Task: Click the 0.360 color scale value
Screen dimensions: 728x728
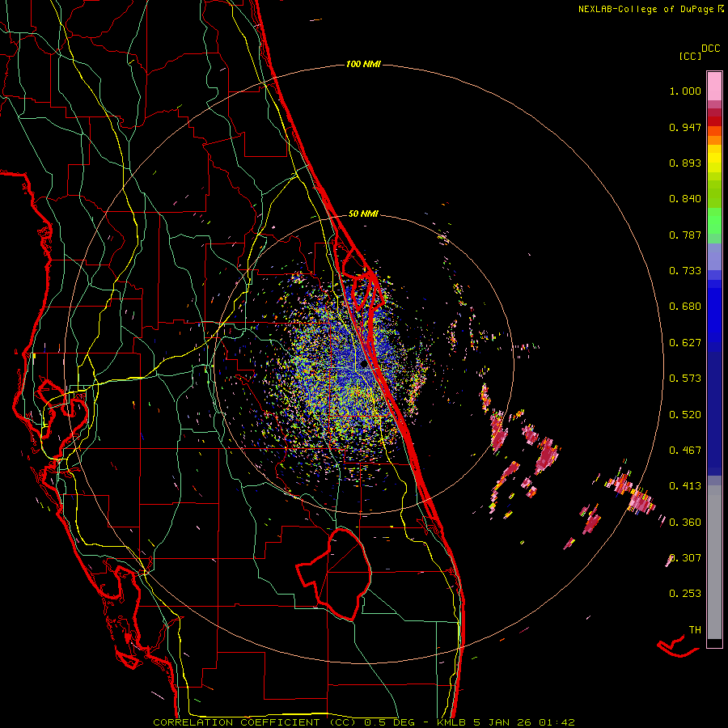Action: coord(685,523)
